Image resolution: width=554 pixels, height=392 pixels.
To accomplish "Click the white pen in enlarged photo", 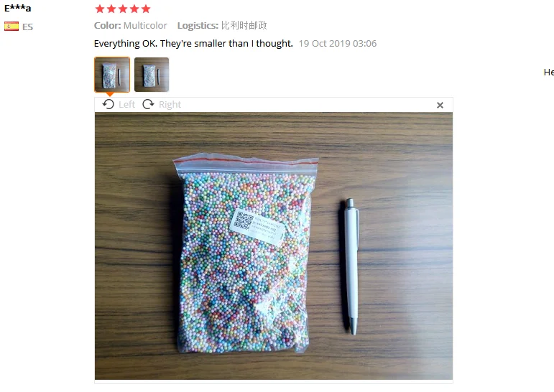I will tap(351, 266).
